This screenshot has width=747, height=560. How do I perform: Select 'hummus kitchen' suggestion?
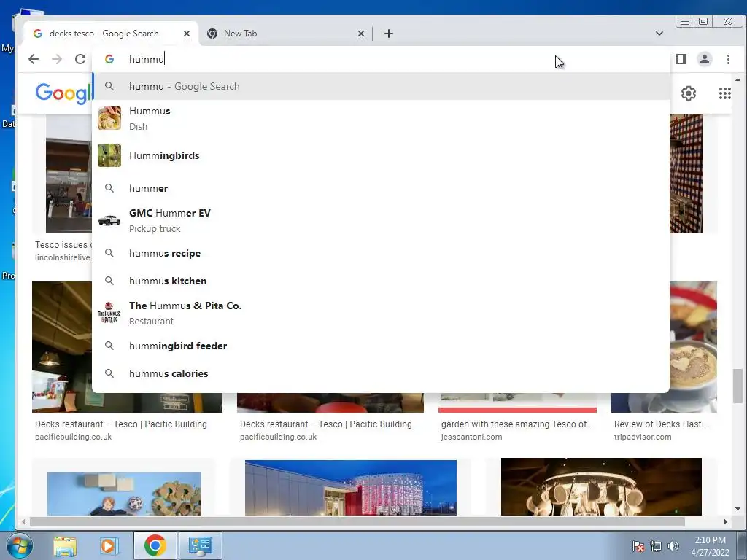pyautogui.click(x=381, y=281)
